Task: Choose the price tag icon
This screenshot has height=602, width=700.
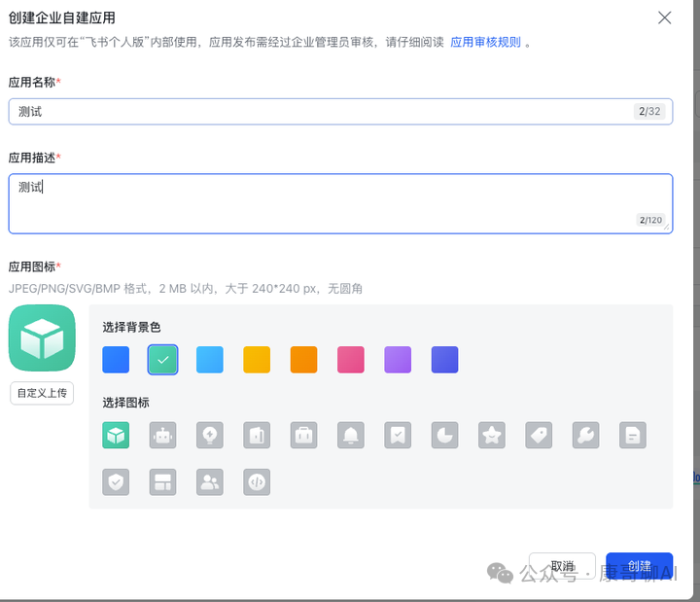Action: click(539, 435)
